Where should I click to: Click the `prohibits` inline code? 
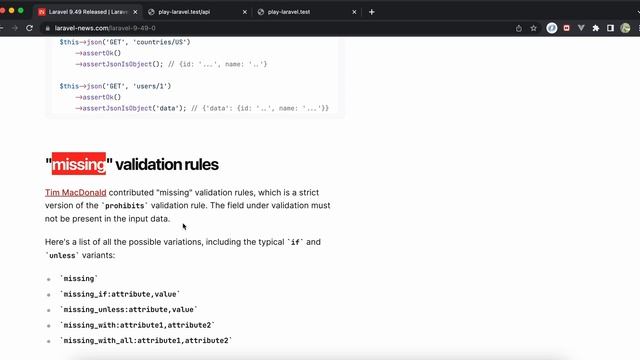point(124,206)
